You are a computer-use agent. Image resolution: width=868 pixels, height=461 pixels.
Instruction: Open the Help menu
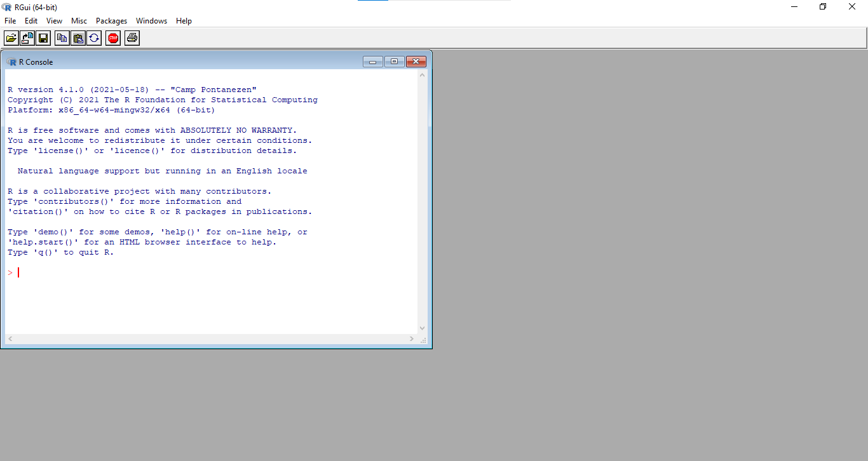184,21
